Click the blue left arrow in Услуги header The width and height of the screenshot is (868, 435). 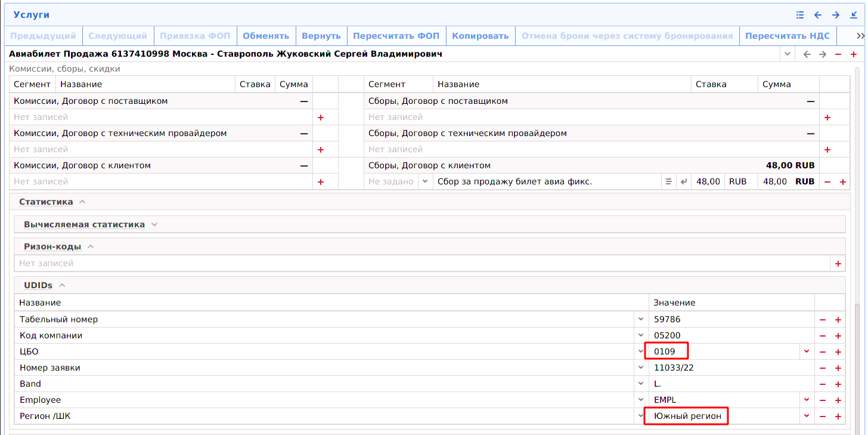(x=818, y=15)
